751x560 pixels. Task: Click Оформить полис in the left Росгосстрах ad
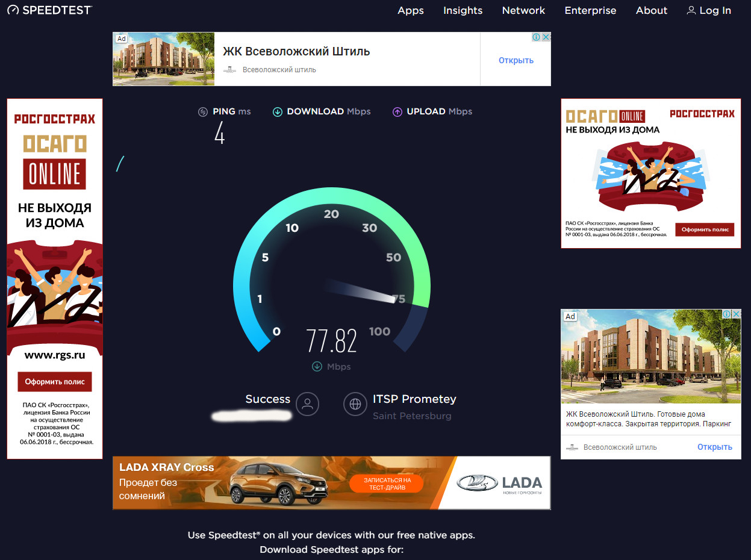click(55, 382)
